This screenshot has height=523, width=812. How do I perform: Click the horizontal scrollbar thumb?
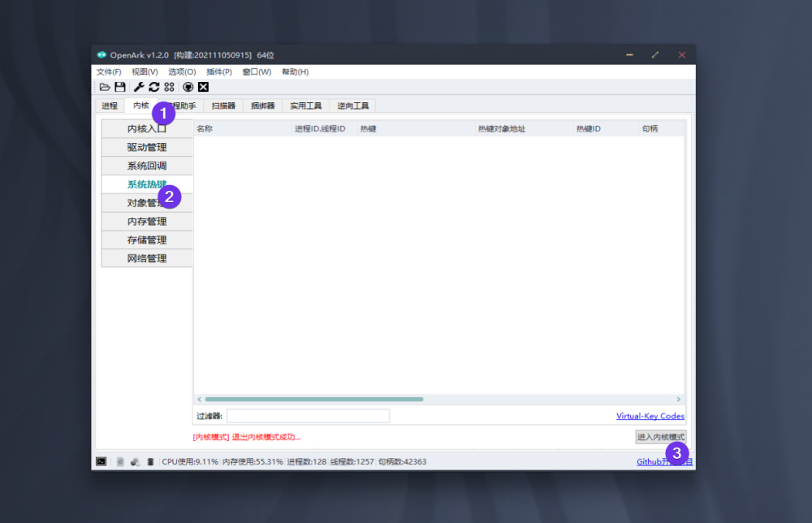point(313,400)
